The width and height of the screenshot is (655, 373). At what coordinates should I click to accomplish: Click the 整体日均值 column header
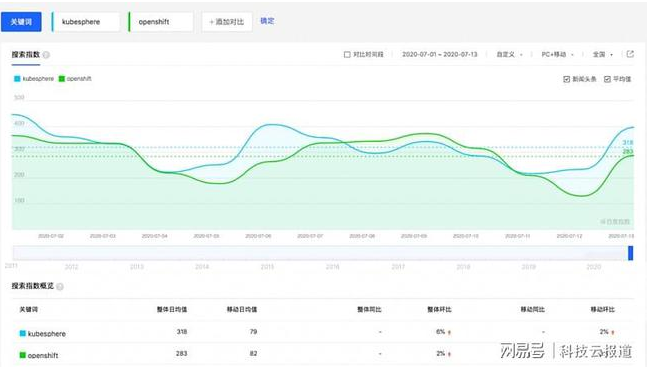coord(172,310)
